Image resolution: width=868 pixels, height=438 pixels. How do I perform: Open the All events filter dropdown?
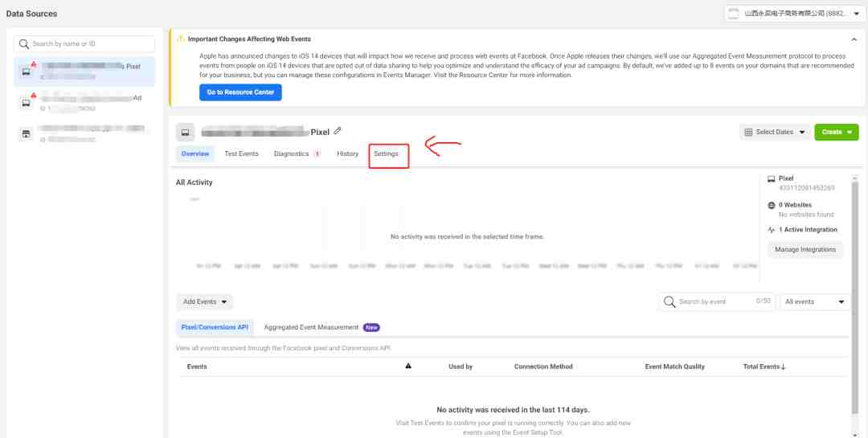click(815, 302)
